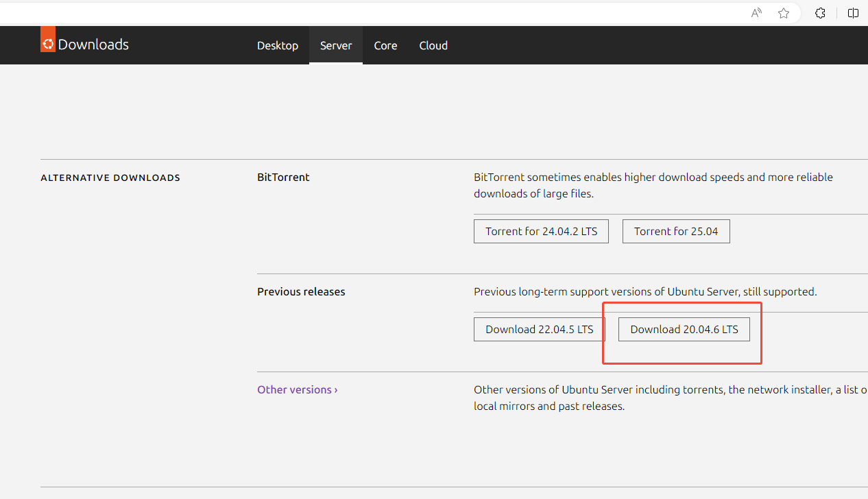Open the browser Extensions puzzle icon

pyautogui.click(x=820, y=13)
